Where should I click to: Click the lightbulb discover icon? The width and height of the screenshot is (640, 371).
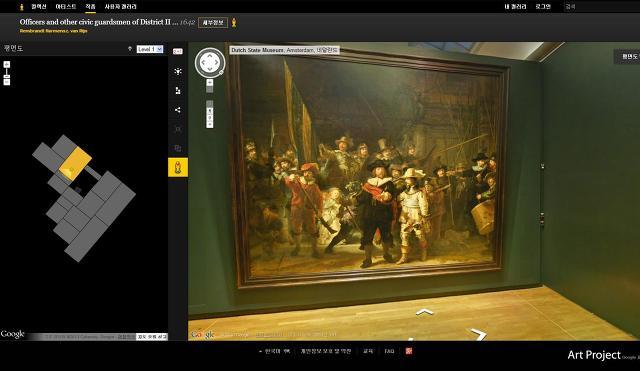[178, 71]
